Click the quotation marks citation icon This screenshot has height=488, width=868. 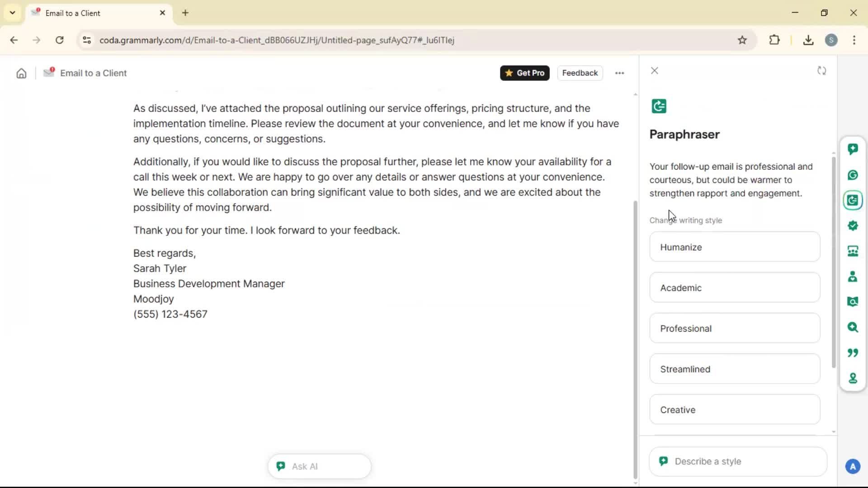pyautogui.click(x=853, y=352)
